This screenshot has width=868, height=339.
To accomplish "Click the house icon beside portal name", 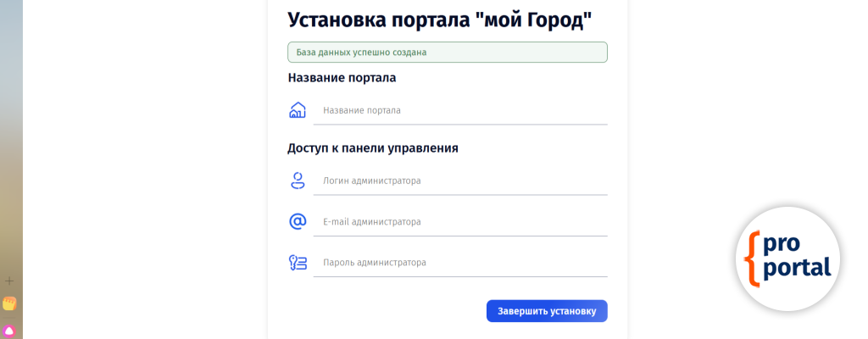I will (297, 110).
